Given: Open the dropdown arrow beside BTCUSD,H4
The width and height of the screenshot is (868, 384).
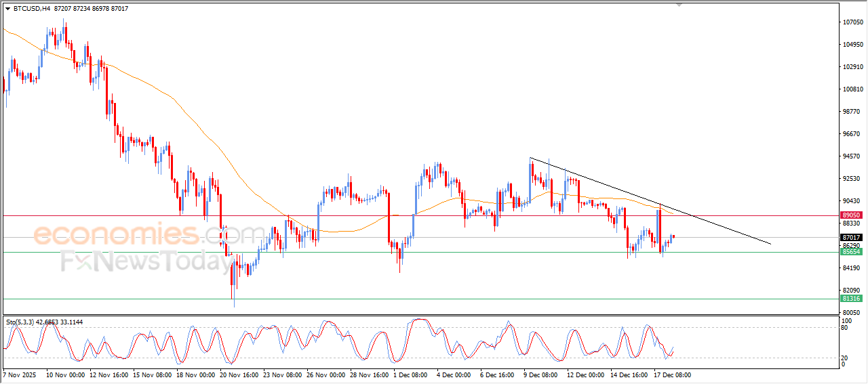Looking at the screenshot, I should tap(8, 9).
